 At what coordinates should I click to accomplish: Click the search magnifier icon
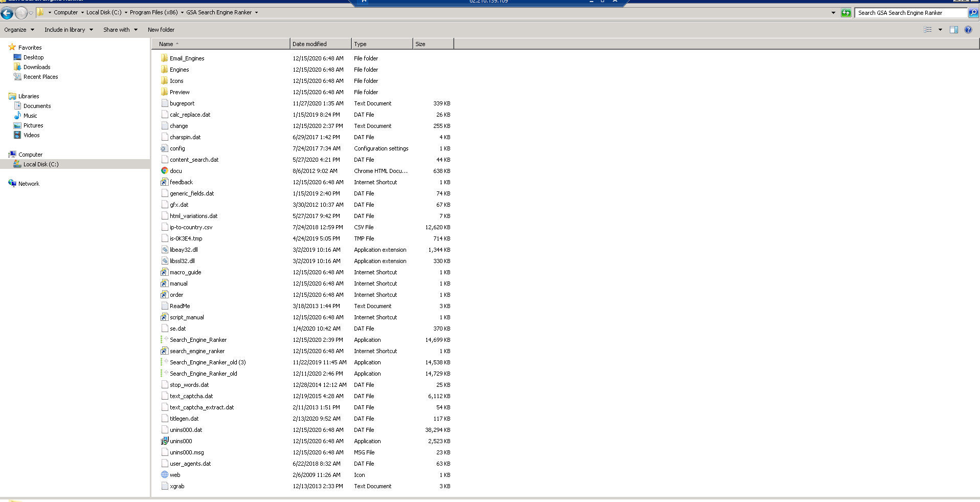pyautogui.click(x=973, y=13)
